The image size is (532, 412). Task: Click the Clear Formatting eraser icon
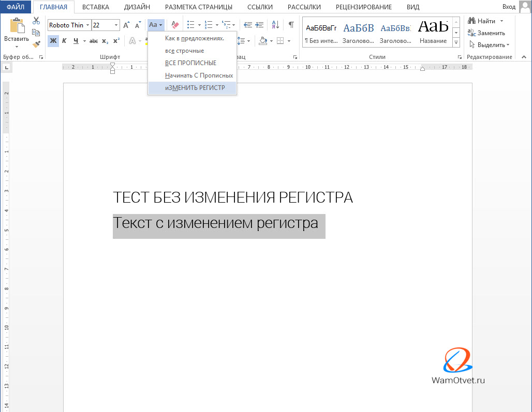click(175, 25)
